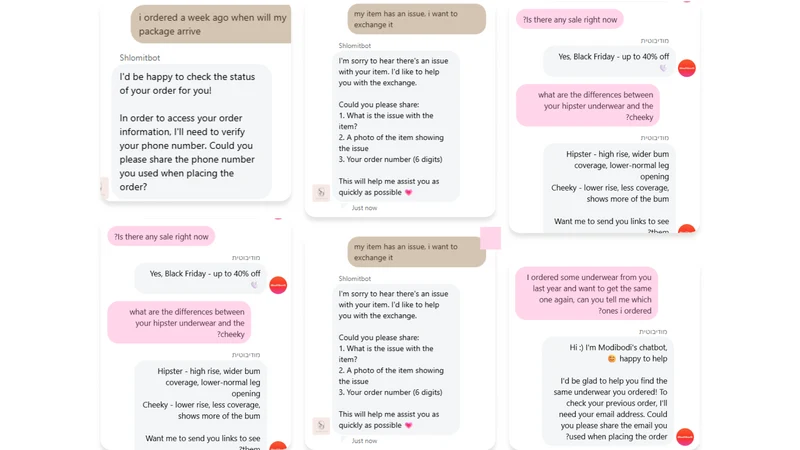Select the 'Is there any sale right now' bubble in the bottom-left chat
Image resolution: width=800 pixels, height=450 pixels.
click(x=161, y=236)
